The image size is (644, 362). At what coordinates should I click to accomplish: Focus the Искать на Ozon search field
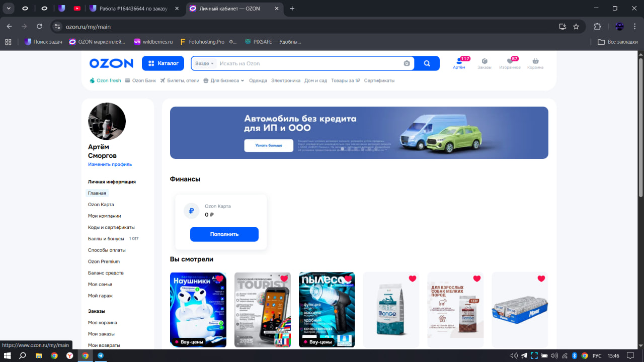310,63
